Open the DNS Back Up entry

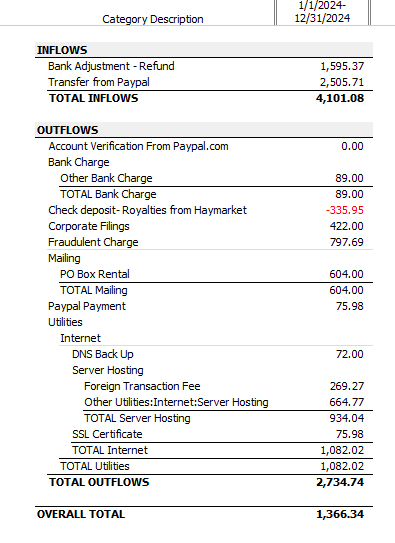tap(102, 354)
